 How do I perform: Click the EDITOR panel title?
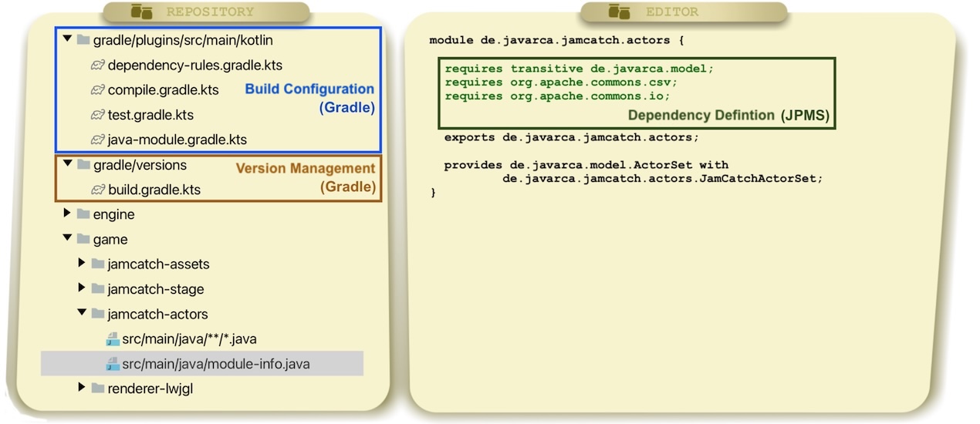click(x=673, y=12)
